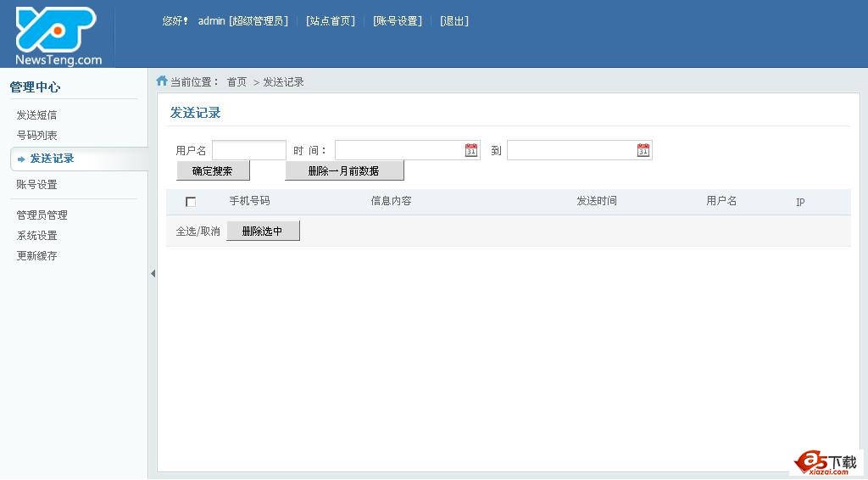Click 更新缓存 in the sidebar
This screenshot has width=868, height=480.
click(36, 256)
